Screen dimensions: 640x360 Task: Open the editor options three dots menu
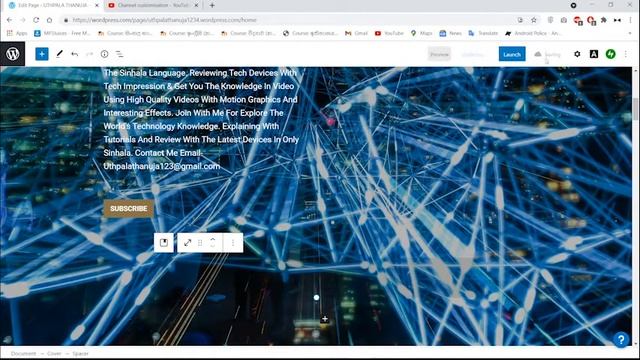(626, 54)
